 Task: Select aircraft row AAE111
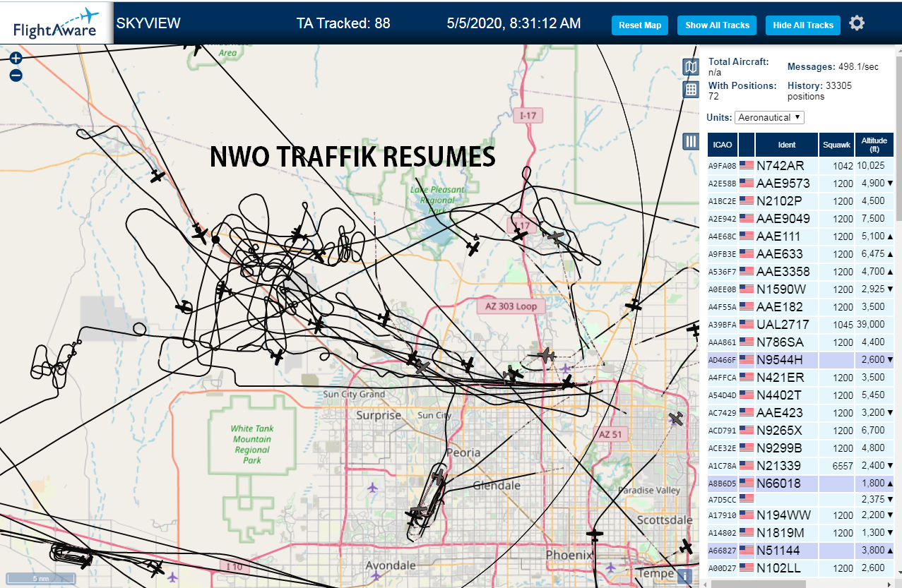[800, 236]
